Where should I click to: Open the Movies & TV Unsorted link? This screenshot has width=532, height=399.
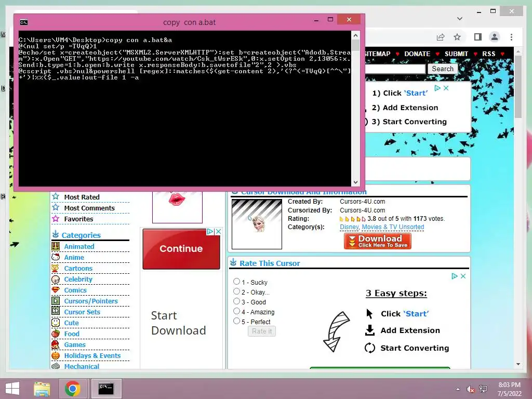point(393,227)
